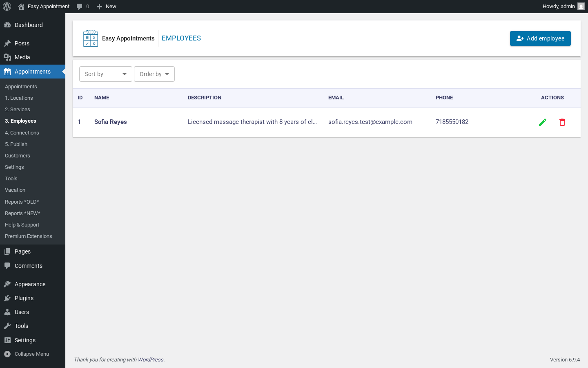The image size is (588, 368).
Task: Open the admin user avatar
Action: (581, 7)
